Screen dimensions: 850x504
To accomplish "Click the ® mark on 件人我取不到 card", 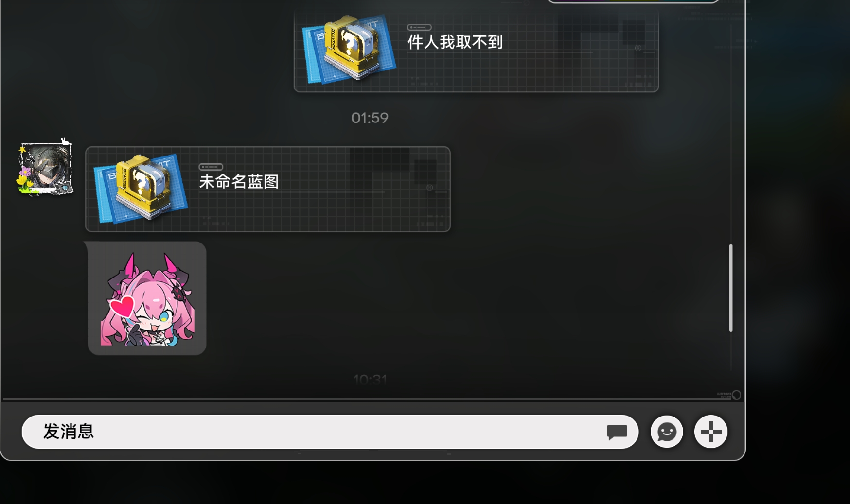I will click(x=638, y=48).
